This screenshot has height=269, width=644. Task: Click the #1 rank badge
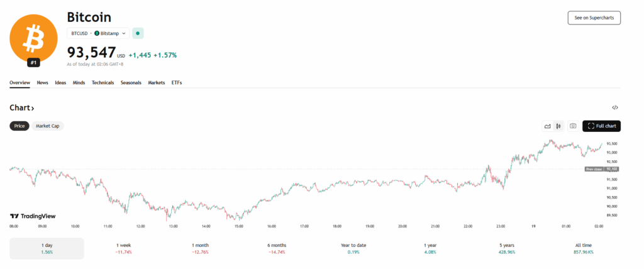(34, 62)
